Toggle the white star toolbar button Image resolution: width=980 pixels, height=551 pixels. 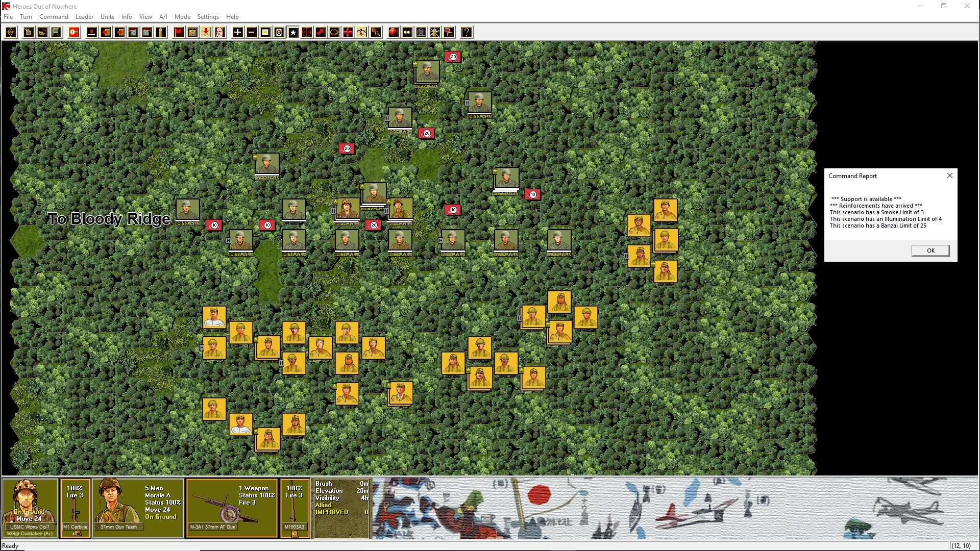tap(293, 33)
